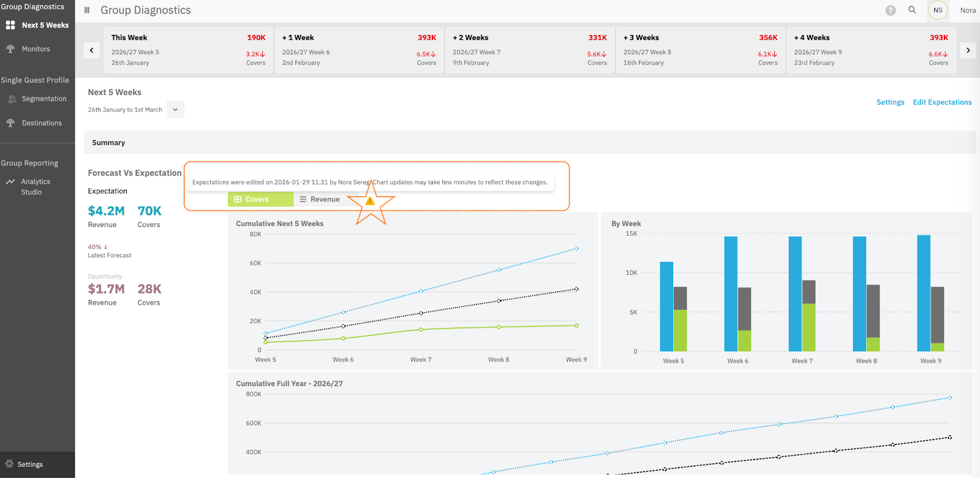Screen dimensions: 980x478
Task: Select the + 2 Weeks summary card
Action: point(529,50)
